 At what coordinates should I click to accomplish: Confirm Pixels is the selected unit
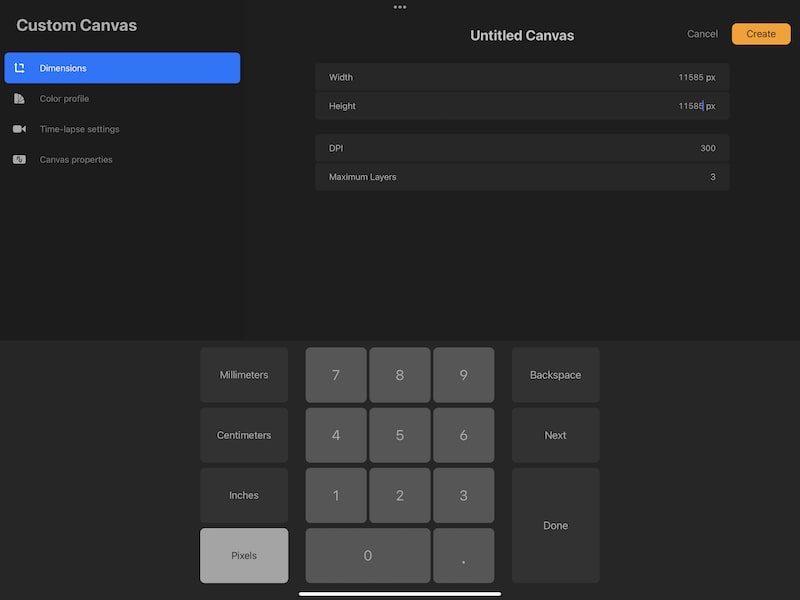(243, 554)
